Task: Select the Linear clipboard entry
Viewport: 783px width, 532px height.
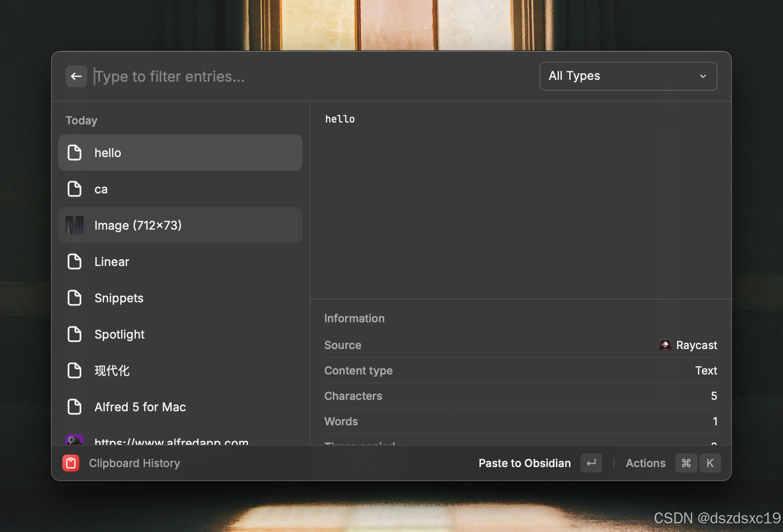Action: coord(180,261)
